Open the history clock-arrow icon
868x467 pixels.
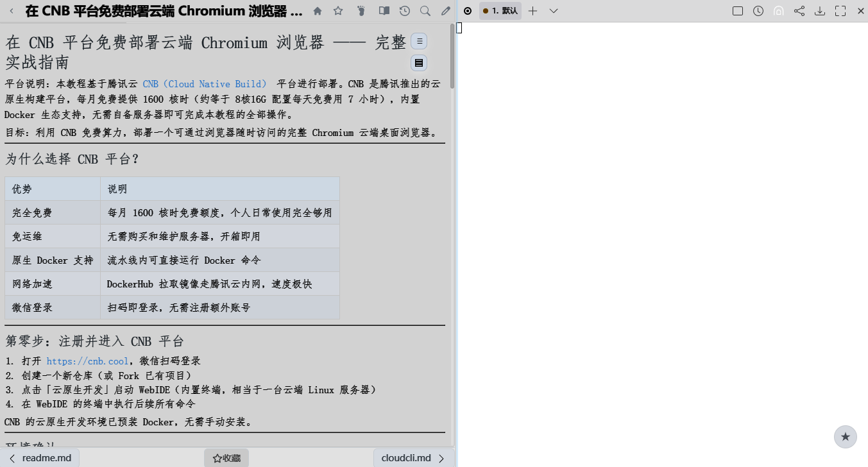(404, 11)
